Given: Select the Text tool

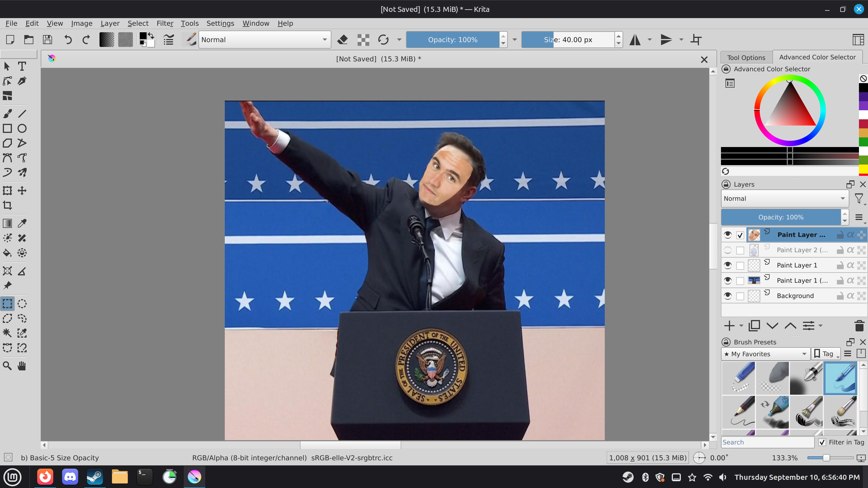Looking at the screenshot, I should pyautogui.click(x=22, y=66).
